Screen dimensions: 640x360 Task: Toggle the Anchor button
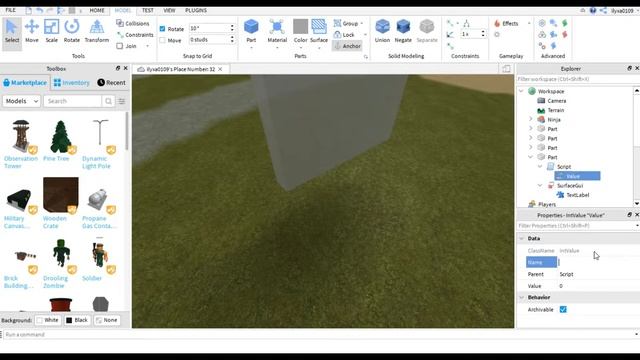pyautogui.click(x=347, y=46)
